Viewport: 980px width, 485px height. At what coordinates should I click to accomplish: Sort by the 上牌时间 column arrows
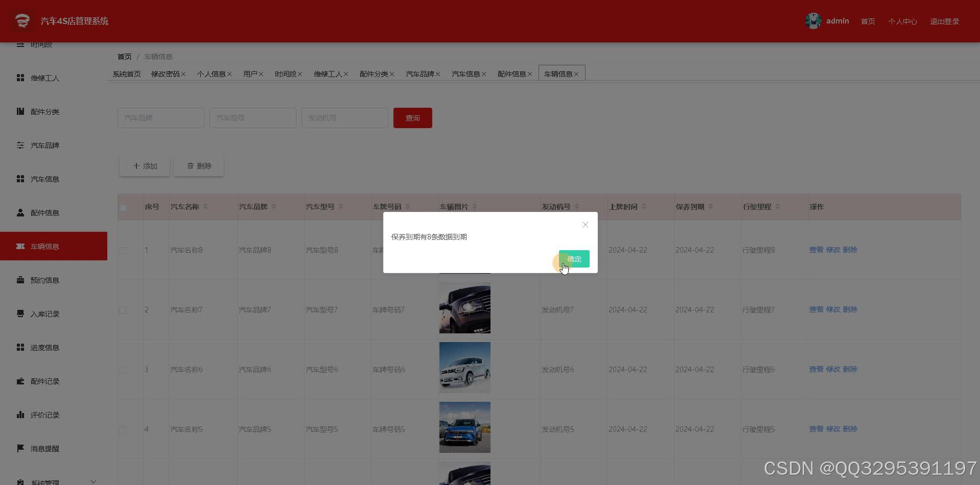point(644,206)
